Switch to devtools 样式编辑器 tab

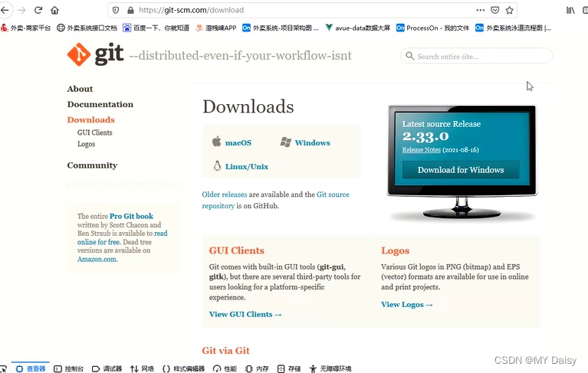coord(184,368)
